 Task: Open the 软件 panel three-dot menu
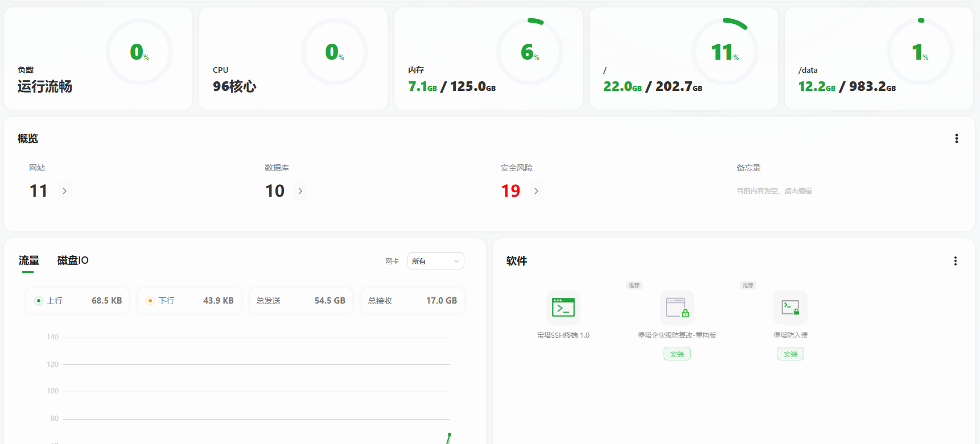click(x=955, y=261)
